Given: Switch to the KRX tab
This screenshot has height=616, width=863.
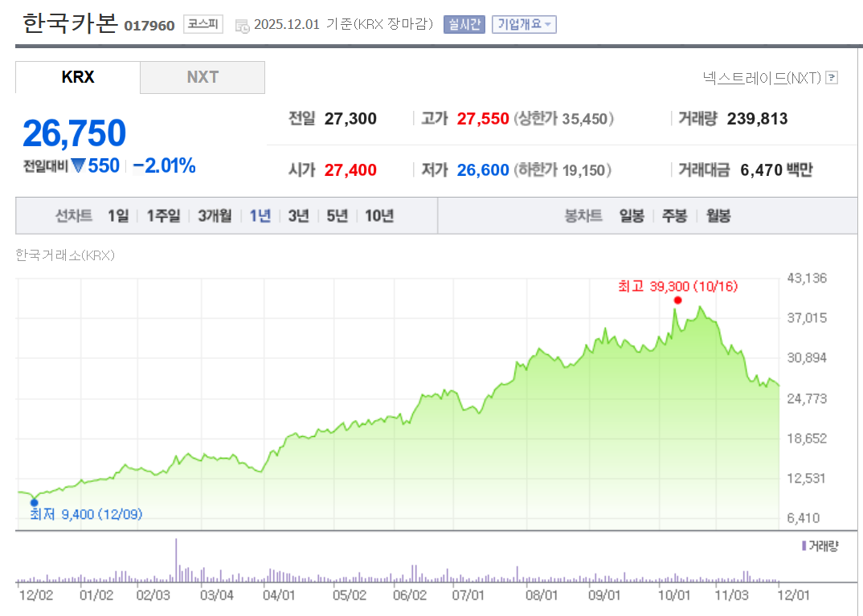Looking at the screenshot, I should pyautogui.click(x=78, y=77).
